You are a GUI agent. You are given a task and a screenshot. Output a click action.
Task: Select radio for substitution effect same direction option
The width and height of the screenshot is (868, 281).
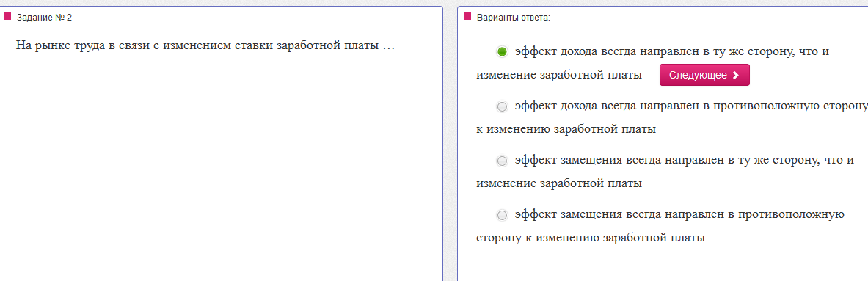[502, 161]
